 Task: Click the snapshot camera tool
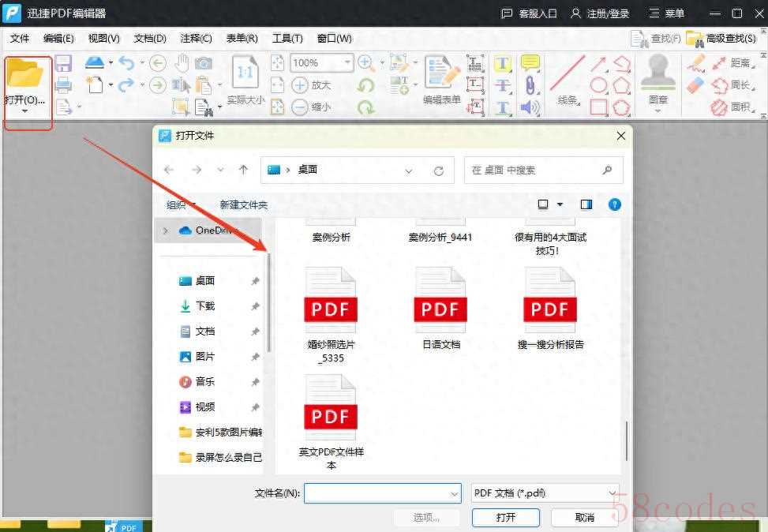point(204,63)
